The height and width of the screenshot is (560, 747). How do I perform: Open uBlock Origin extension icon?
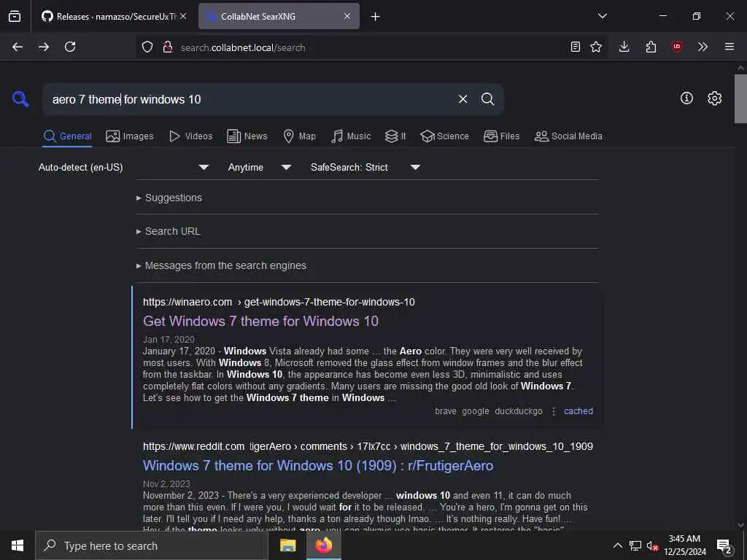676,47
